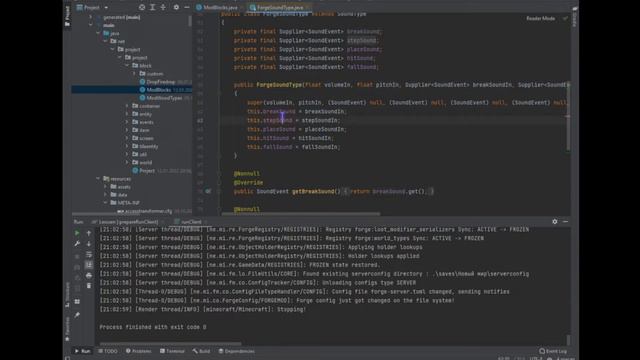
Task: Open the Project view dropdown
Action: (106, 7)
